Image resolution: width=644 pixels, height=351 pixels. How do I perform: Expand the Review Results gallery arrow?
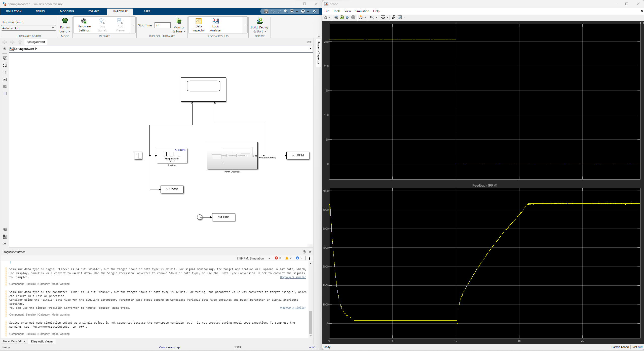[x=245, y=25]
